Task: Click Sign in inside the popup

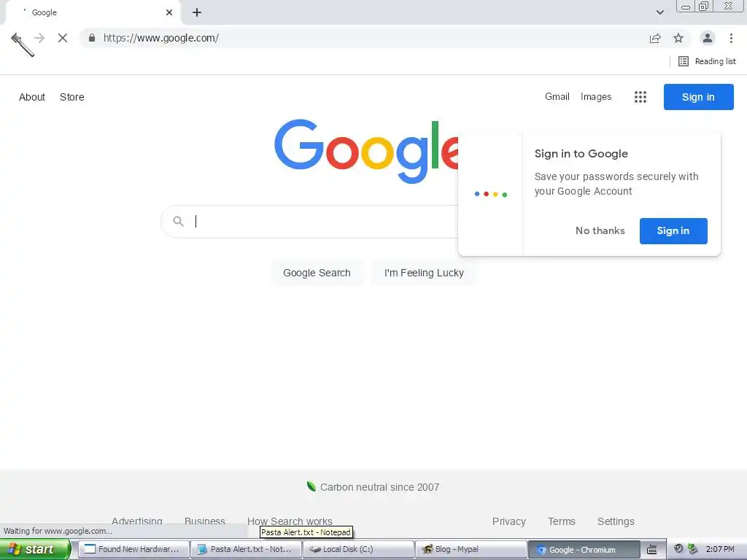Action: click(x=673, y=231)
